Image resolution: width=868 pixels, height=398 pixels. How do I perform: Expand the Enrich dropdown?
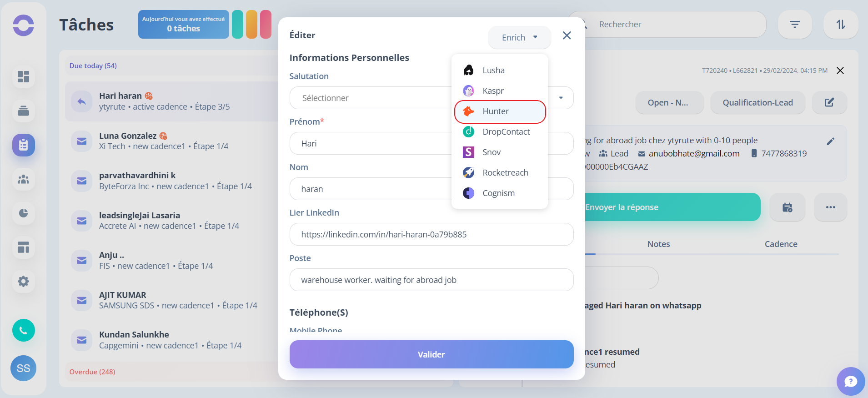click(x=519, y=37)
